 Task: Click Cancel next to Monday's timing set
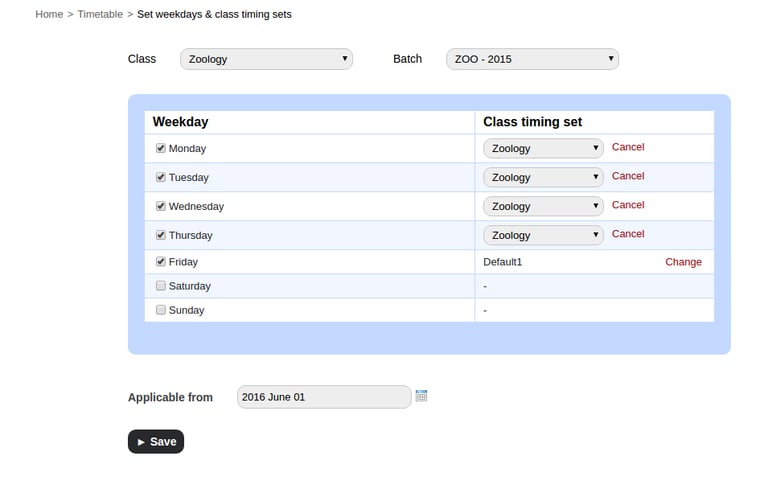(x=628, y=147)
